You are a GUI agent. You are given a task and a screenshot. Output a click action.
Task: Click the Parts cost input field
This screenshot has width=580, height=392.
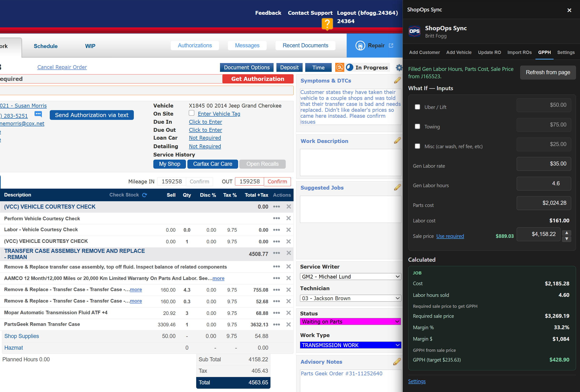544,203
